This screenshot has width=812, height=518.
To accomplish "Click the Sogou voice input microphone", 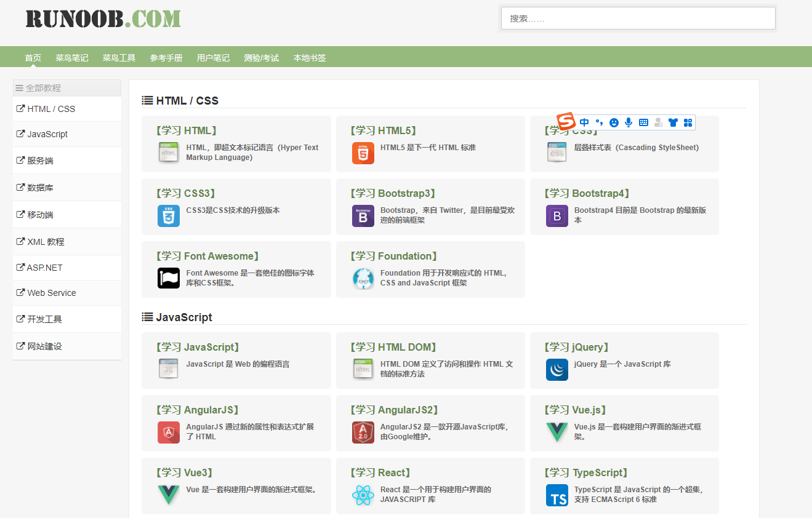I will pos(629,122).
